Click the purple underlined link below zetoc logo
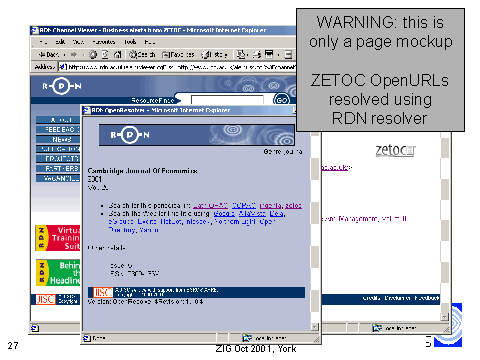This screenshot has width=480, height=360. (x=336, y=167)
